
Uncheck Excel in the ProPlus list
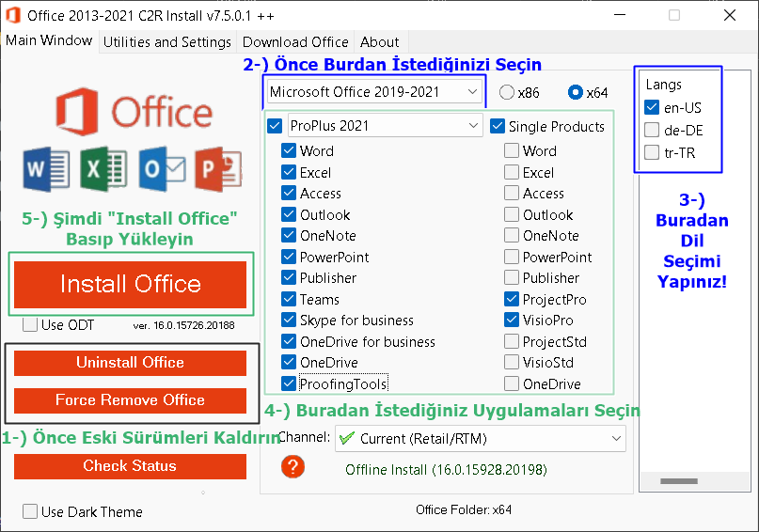(289, 172)
